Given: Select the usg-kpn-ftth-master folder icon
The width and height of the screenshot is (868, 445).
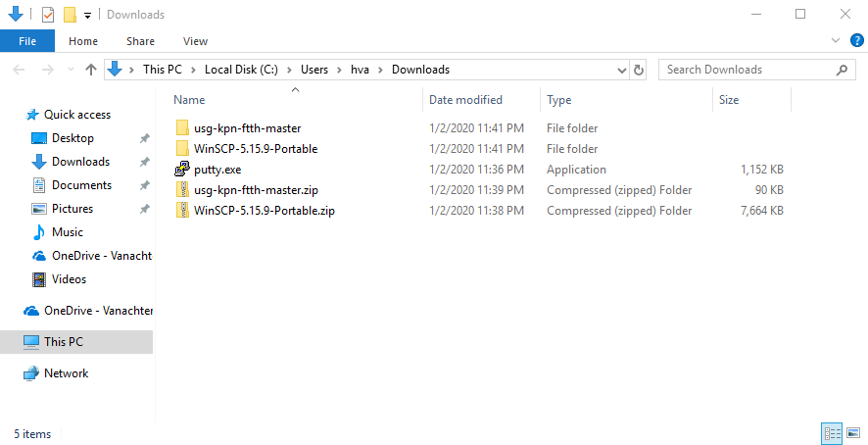Looking at the screenshot, I should 182,128.
